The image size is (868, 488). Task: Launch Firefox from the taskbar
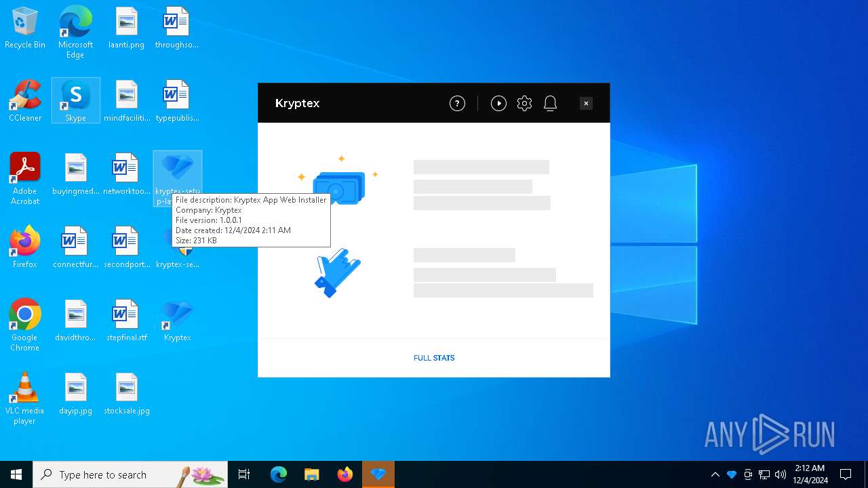[345, 474]
